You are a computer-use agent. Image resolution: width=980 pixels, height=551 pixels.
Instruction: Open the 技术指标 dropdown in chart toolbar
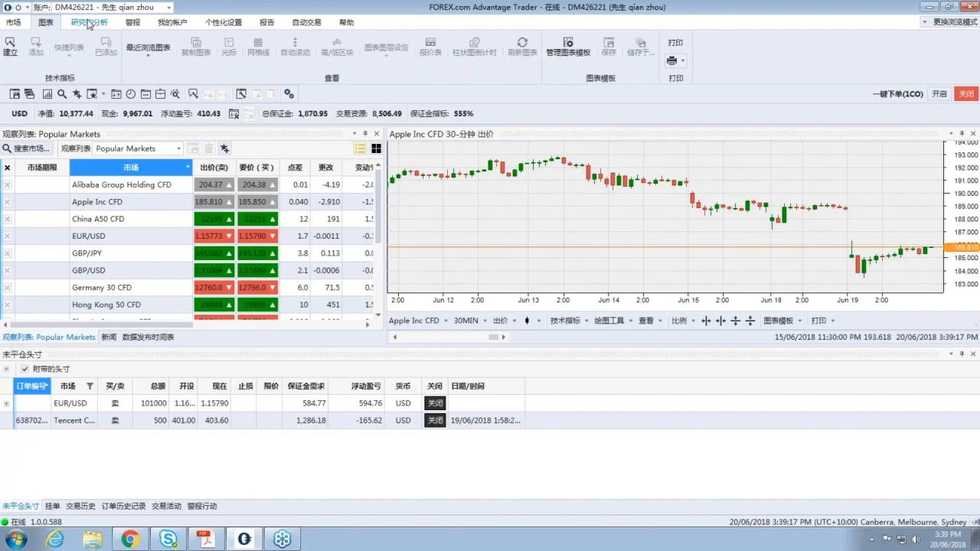point(570,321)
